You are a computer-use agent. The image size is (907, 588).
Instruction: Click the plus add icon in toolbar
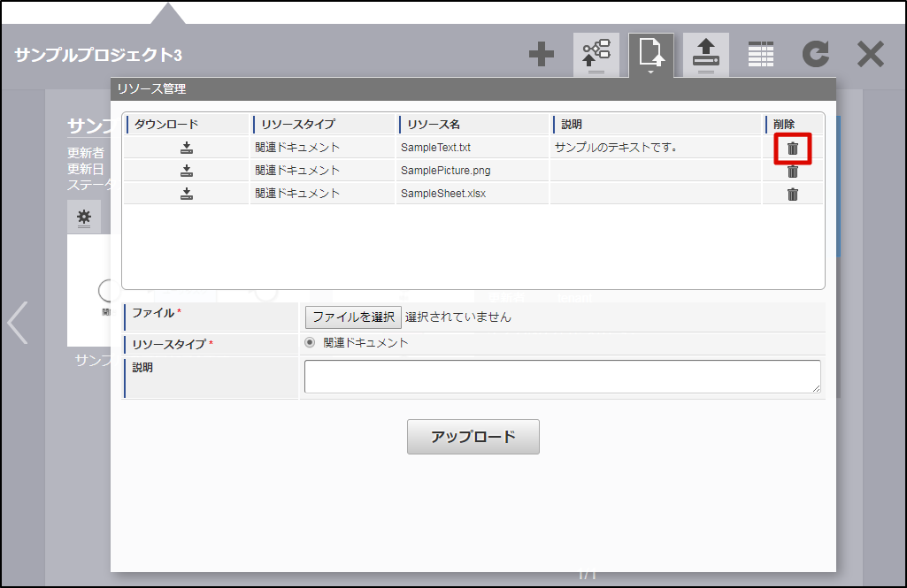click(x=542, y=54)
